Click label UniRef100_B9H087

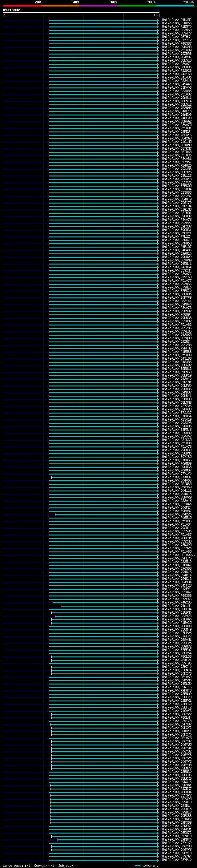176,511
